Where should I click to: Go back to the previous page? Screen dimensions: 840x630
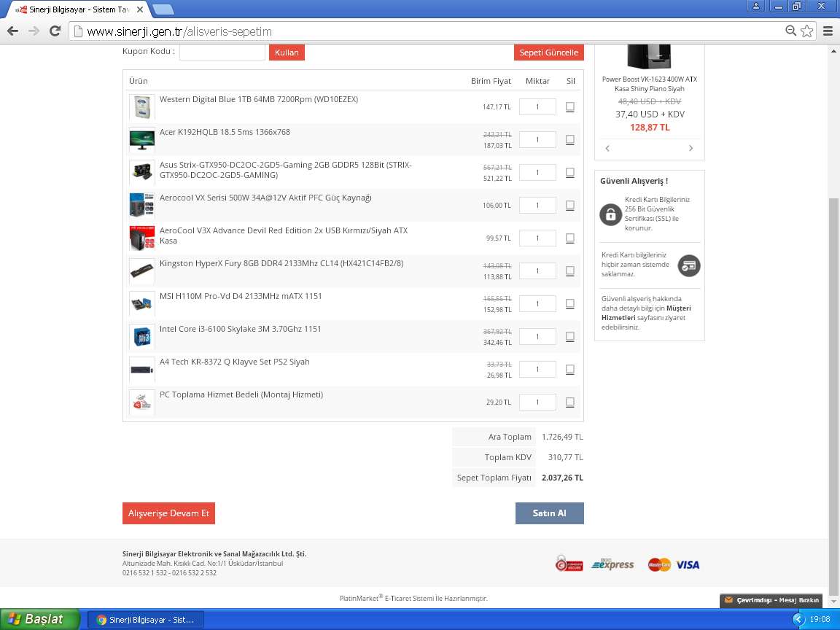pos(13,31)
